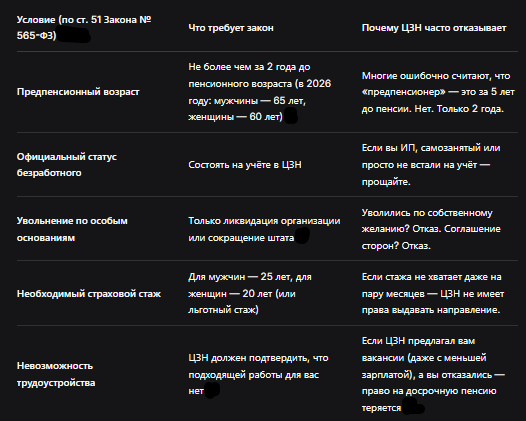Click the header «Что требует закон»
Screen dimensions: 526x421
point(231,28)
